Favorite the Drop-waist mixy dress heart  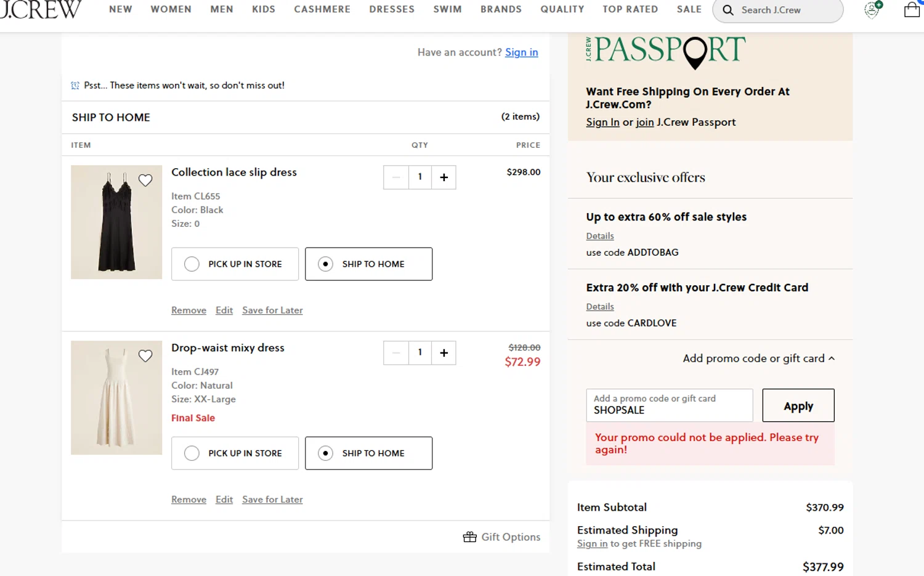pyautogui.click(x=145, y=356)
